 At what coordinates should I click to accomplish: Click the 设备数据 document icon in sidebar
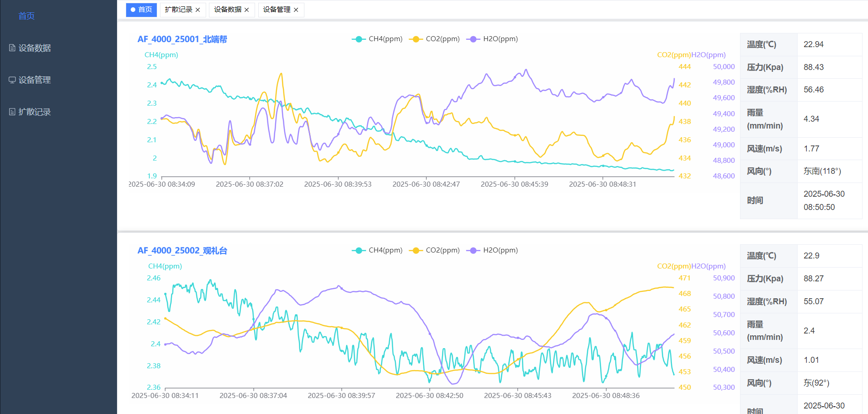(x=12, y=48)
